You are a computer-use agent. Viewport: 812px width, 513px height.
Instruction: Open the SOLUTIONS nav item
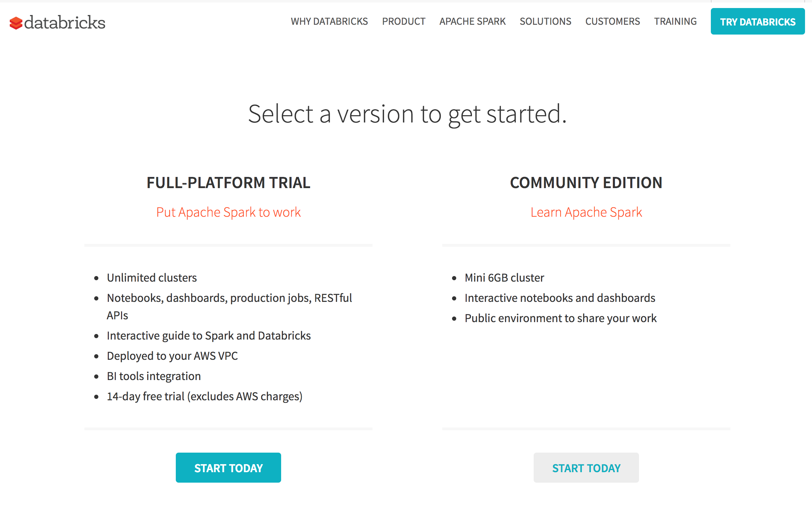(545, 22)
